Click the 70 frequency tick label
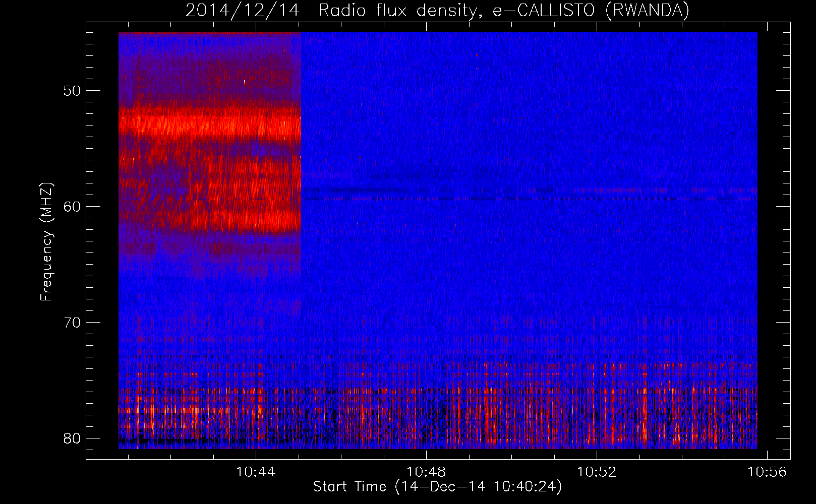The width and height of the screenshot is (816, 504). [72, 323]
